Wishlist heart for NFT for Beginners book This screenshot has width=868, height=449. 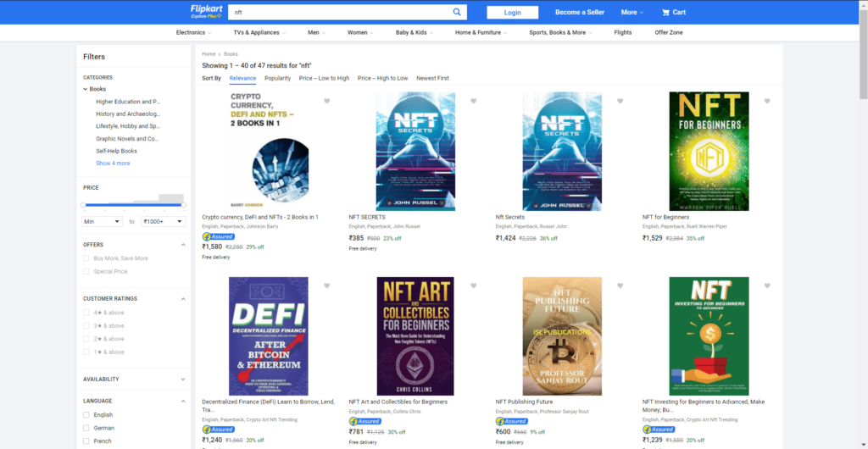[x=766, y=101]
